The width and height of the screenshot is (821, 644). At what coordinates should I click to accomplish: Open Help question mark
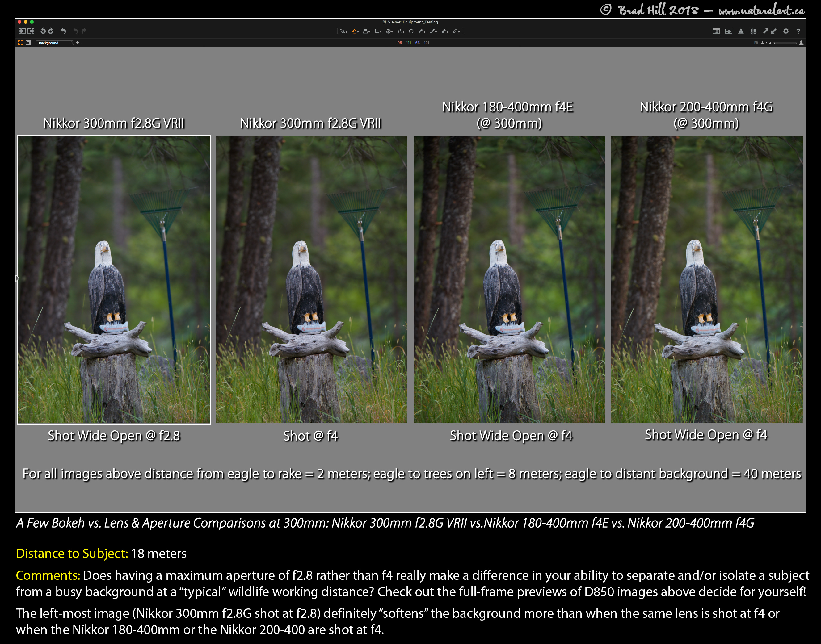(x=798, y=31)
